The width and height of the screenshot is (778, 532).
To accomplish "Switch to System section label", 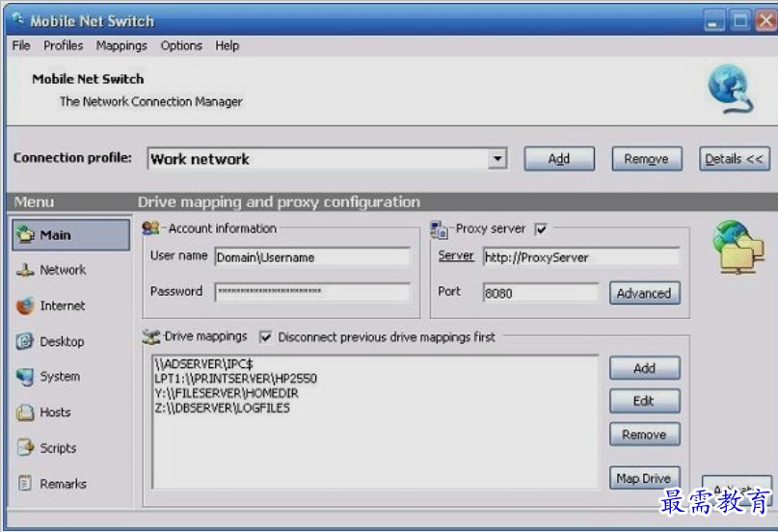I will (x=60, y=377).
